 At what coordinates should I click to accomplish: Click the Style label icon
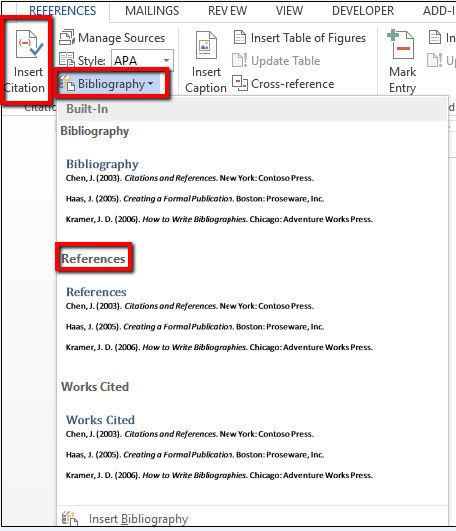tap(67, 60)
